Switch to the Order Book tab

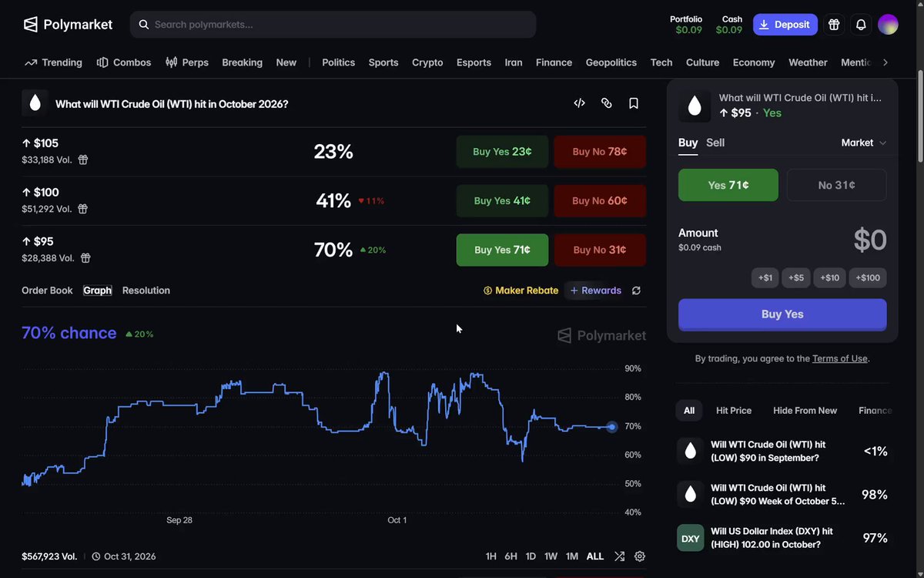47,291
